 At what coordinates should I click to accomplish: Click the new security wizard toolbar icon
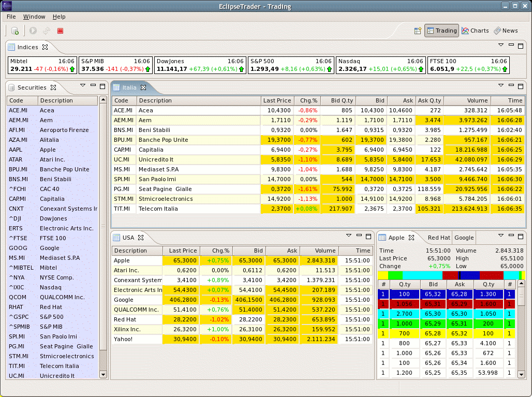coord(15,31)
